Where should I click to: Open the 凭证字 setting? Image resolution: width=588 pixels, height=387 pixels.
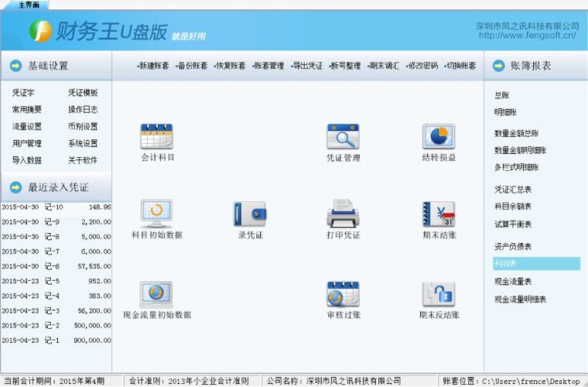pyautogui.click(x=23, y=93)
